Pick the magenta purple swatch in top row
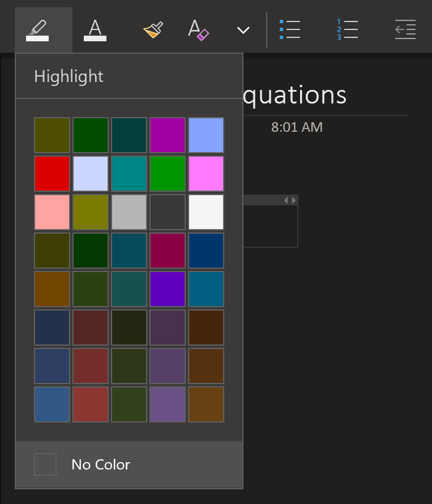 168,135
